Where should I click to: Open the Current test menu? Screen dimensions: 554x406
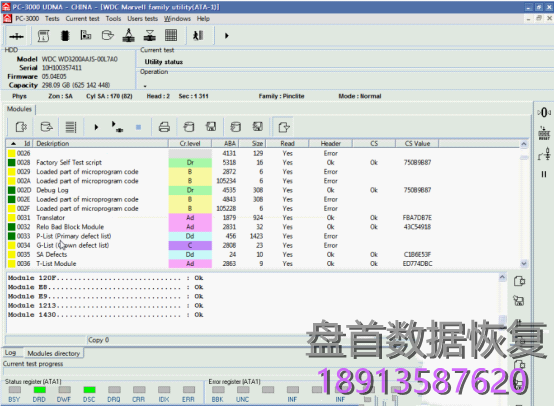click(82, 18)
